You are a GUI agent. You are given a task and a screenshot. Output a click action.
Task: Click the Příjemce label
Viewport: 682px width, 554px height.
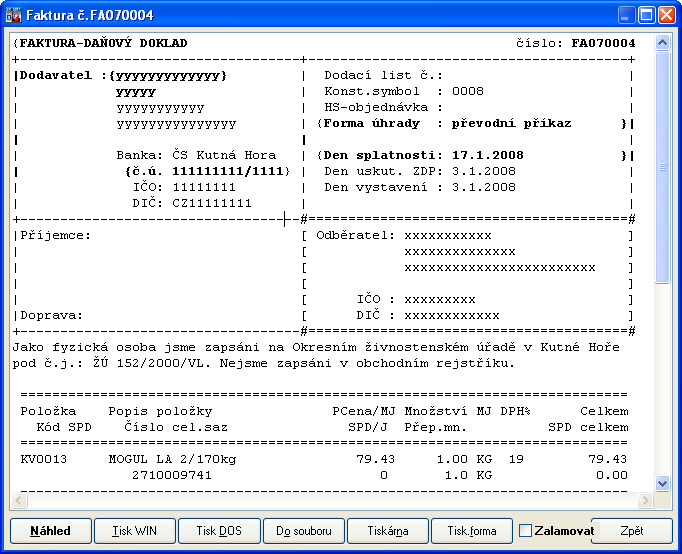click(x=56, y=235)
